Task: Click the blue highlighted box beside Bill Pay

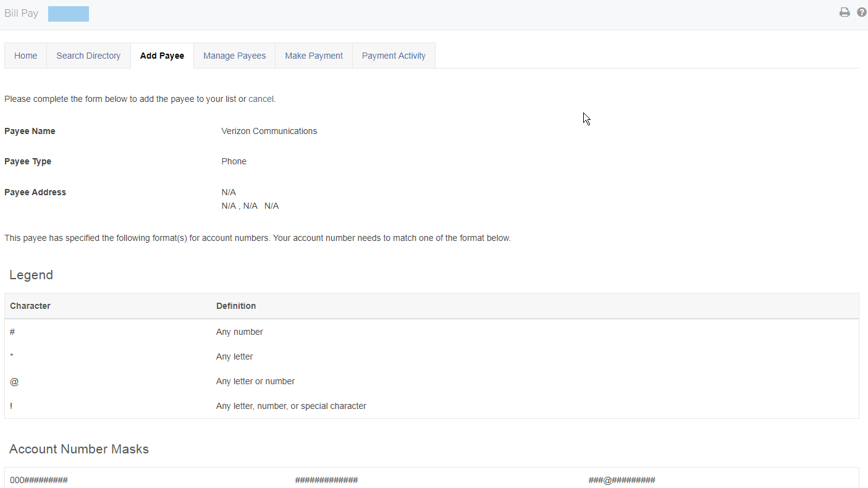Action: 69,14
